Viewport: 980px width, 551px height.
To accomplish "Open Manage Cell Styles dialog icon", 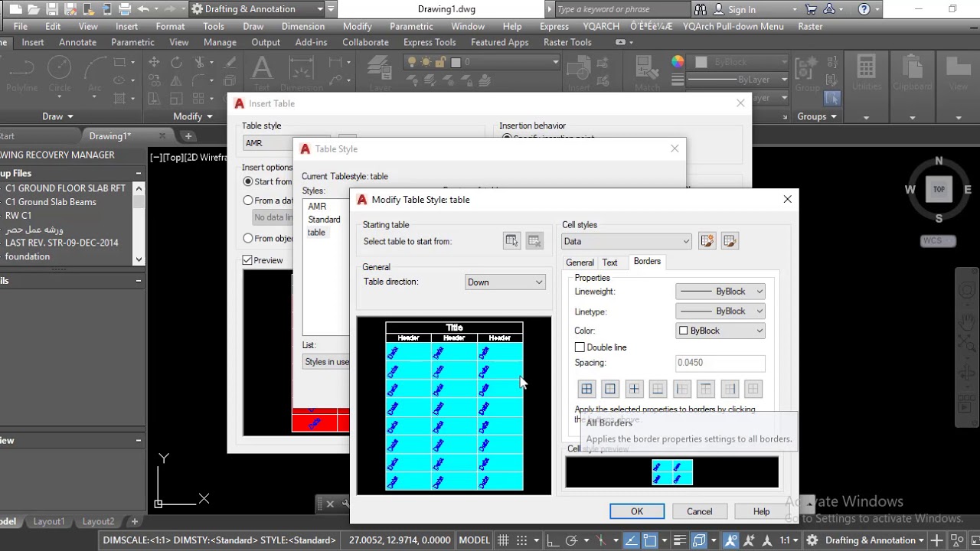I will (x=730, y=241).
